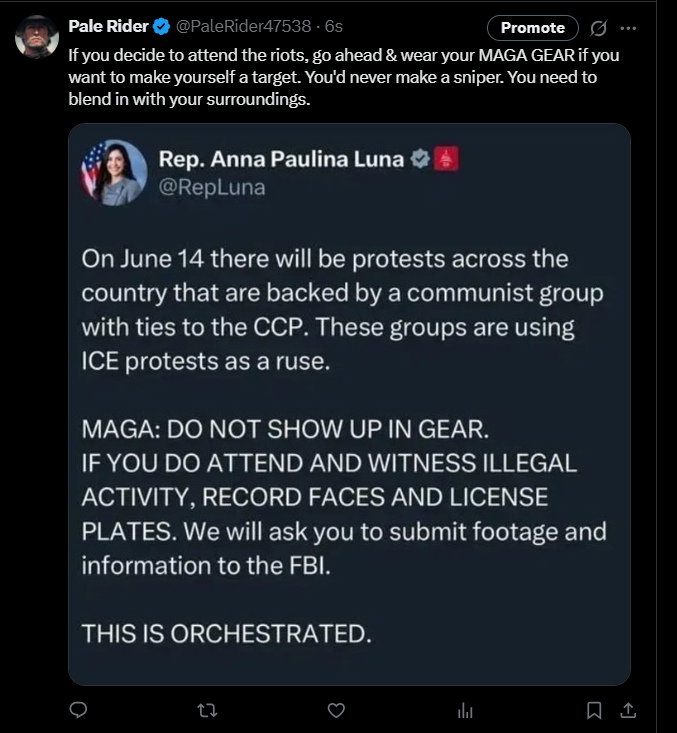677x733 pixels.
Task: Open the Grok circle-slash icon beside Promote
Action: (x=598, y=28)
